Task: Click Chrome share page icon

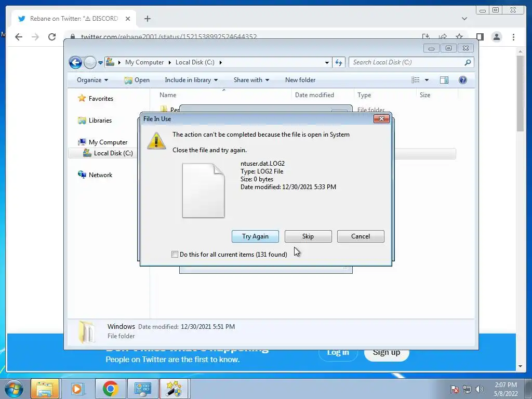Action: tap(443, 37)
